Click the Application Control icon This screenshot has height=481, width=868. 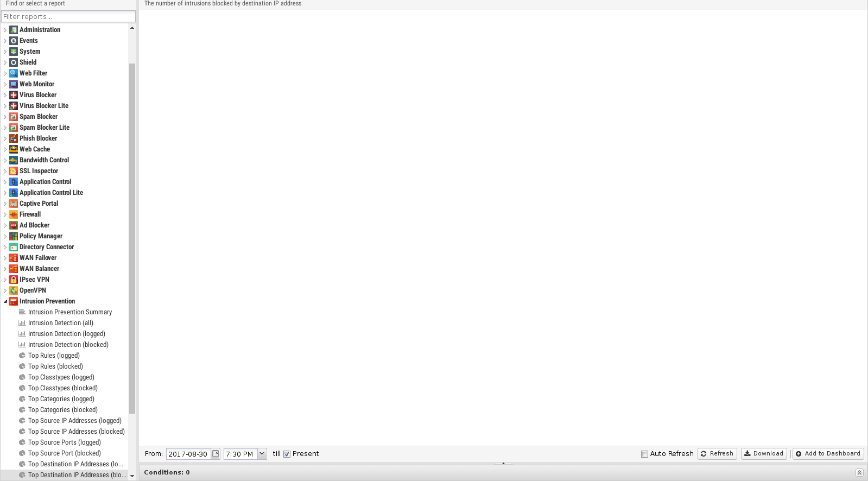[x=14, y=182]
